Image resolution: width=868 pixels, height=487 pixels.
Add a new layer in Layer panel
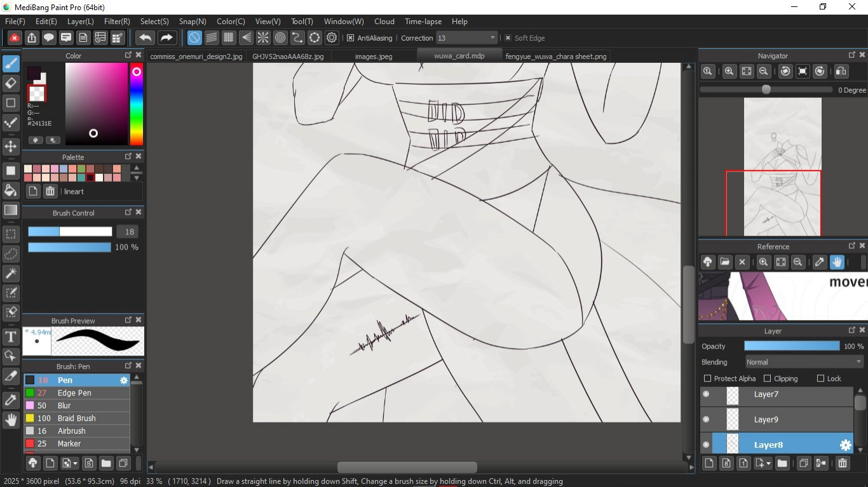pyautogui.click(x=709, y=463)
